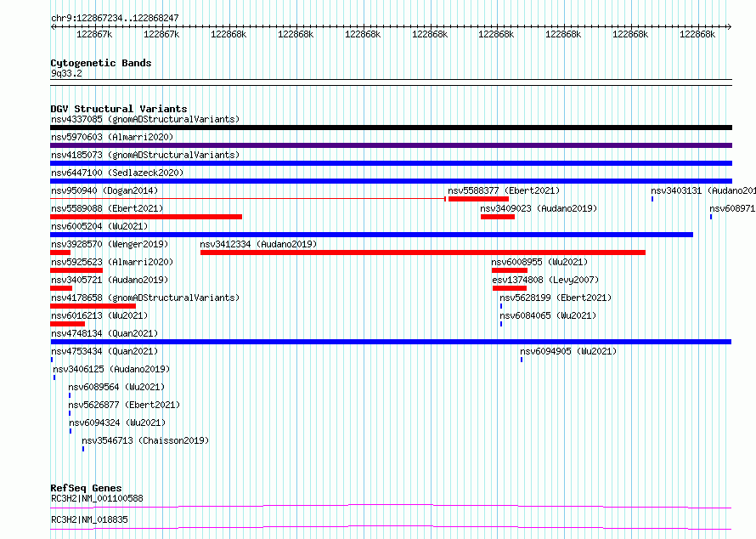This screenshot has width=756, height=539.
Task: Select the black nsv4337085 variant bar
Action: [391, 128]
